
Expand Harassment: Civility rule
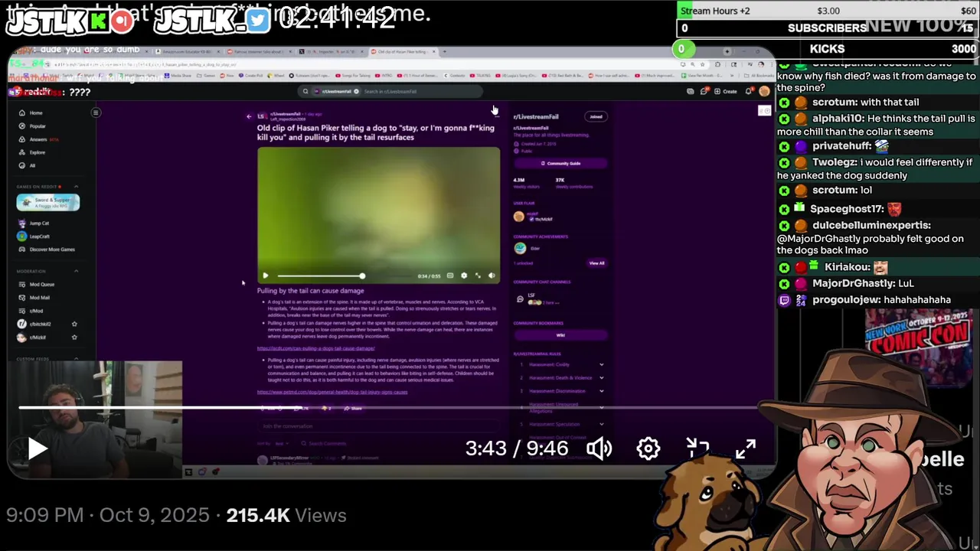[x=560, y=365]
